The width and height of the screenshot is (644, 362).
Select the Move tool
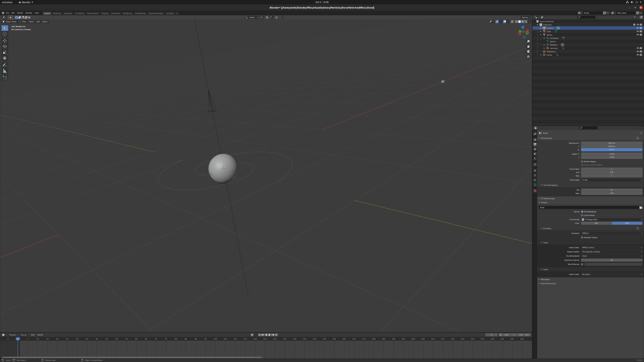click(5, 41)
